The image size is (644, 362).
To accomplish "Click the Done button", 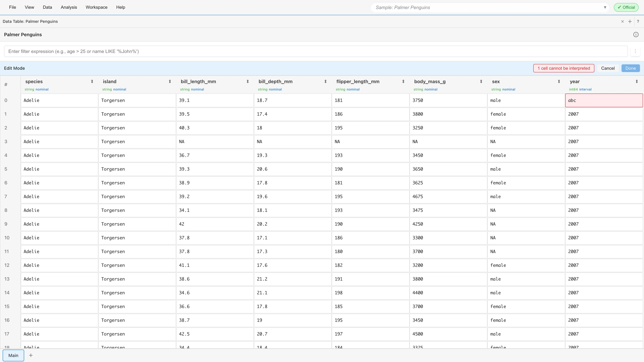I will 631,68.
